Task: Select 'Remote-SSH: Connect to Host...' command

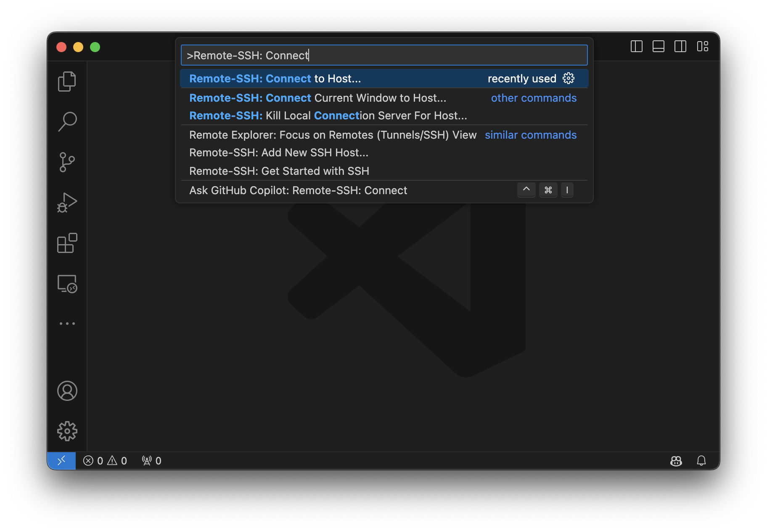Action: coord(275,79)
